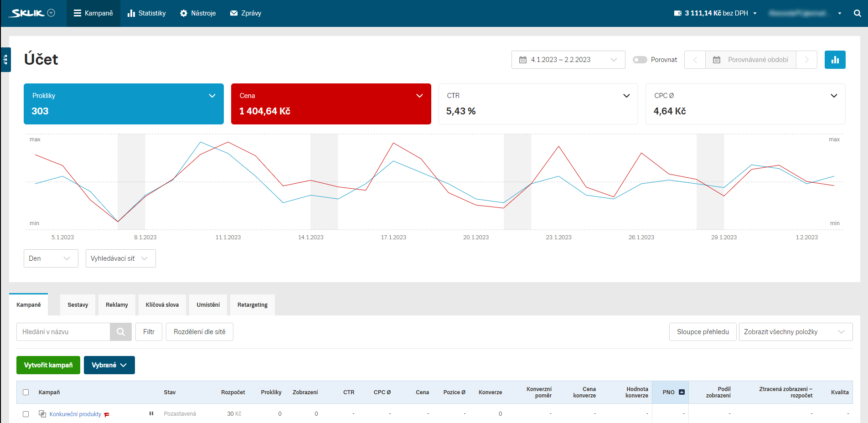The image size is (868, 423).
Task: Click the 30 Kč budget cell
Action: click(234, 414)
